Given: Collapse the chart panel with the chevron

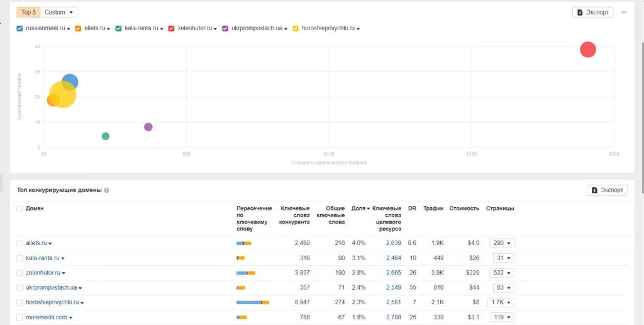Looking at the screenshot, I should pos(624,13).
